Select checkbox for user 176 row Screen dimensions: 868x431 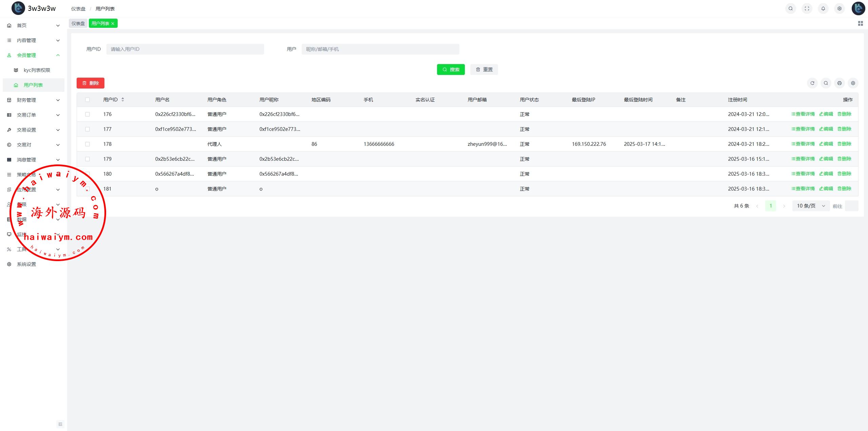pyautogui.click(x=87, y=114)
